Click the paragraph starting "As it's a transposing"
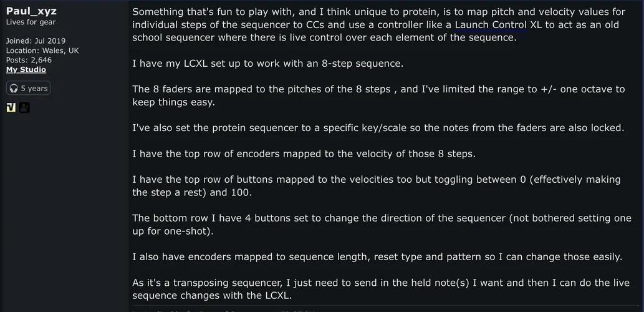 click(380, 290)
